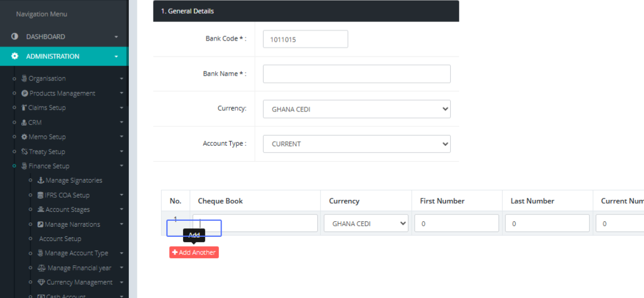Click the Manage Narrations icon
Image resolution: width=644 pixels, height=298 pixels.
pyautogui.click(x=41, y=225)
